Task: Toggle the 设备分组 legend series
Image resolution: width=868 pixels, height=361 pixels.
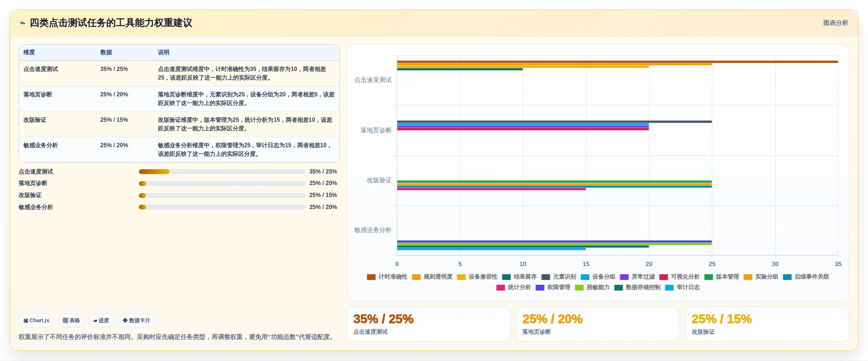Action: pyautogui.click(x=597, y=277)
